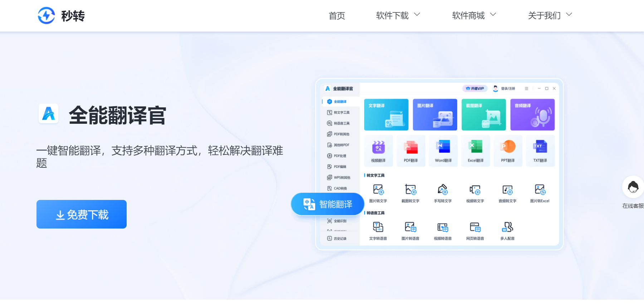Select 全能翻译 in the app sidebar
Screen dimensions: 644x304
point(340,102)
